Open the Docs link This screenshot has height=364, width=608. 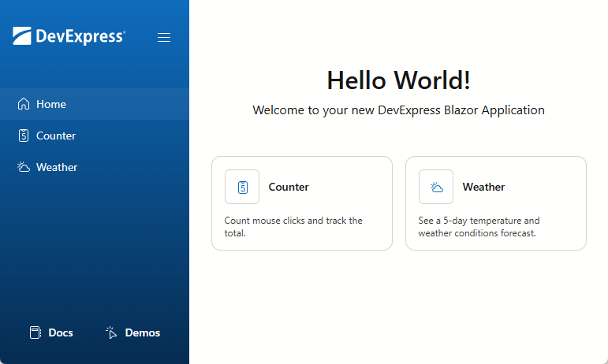(51, 332)
